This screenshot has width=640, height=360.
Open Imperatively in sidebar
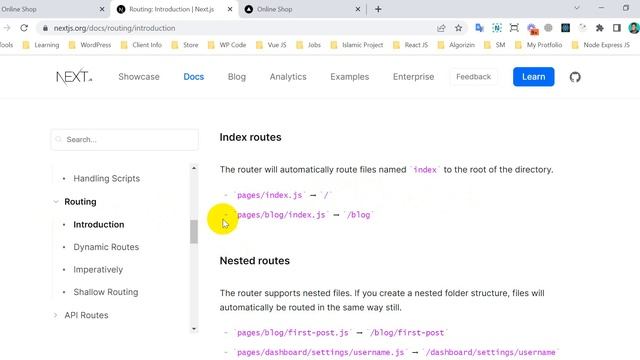[98, 269]
